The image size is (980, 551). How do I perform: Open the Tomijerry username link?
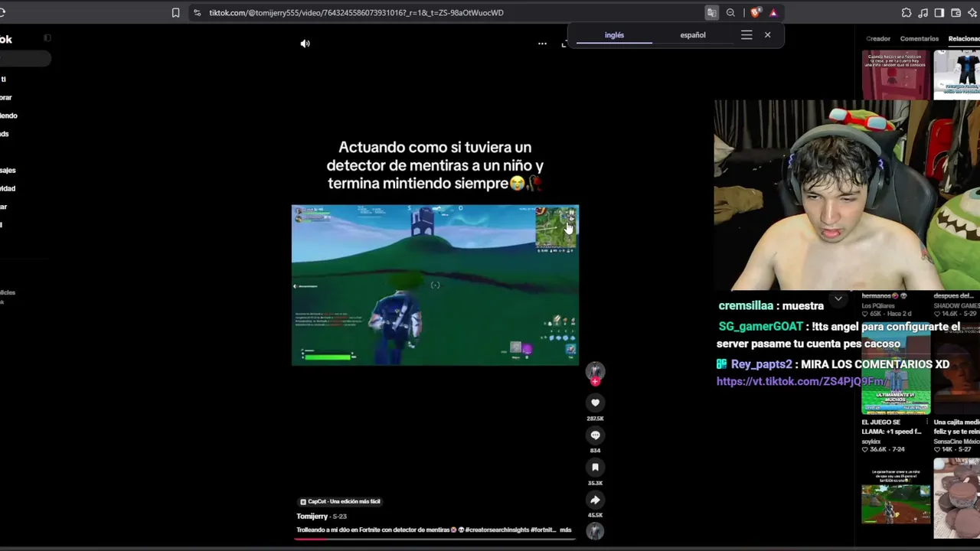[x=313, y=517]
